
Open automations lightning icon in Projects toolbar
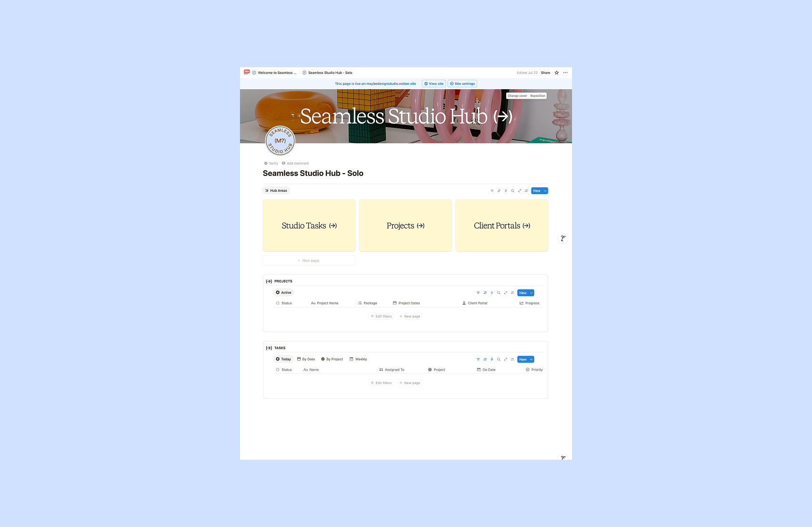coord(492,293)
